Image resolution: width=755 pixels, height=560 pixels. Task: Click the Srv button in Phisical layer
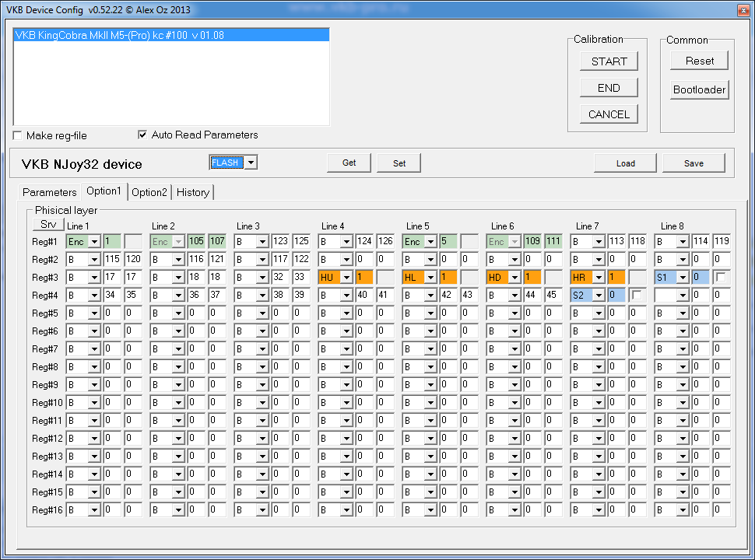coord(47,224)
